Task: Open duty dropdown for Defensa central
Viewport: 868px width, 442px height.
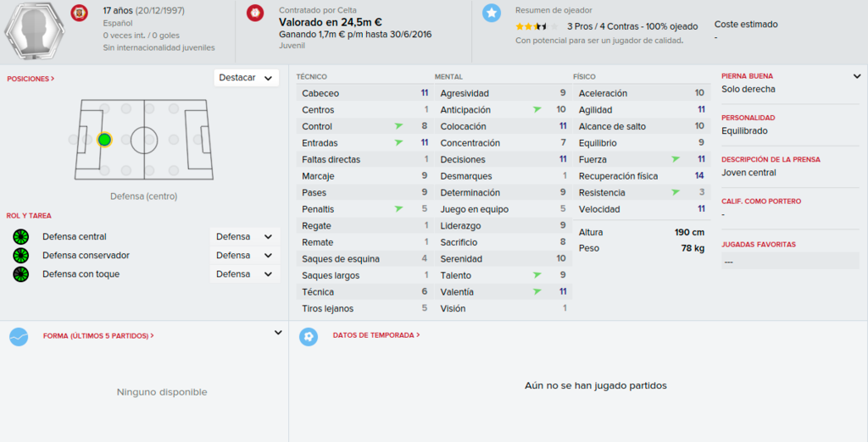Action: click(245, 237)
